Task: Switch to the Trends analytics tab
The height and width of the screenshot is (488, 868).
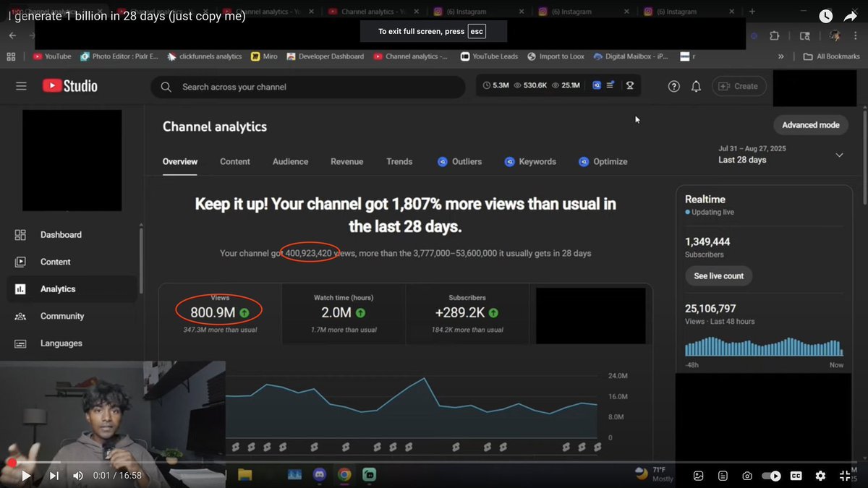Action: point(399,162)
